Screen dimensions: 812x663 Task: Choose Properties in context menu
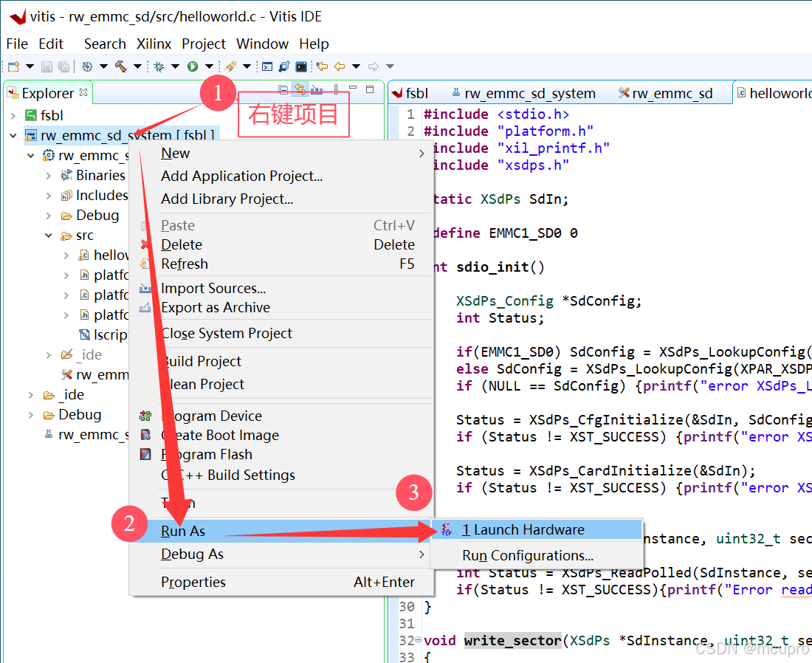tap(281, 583)
